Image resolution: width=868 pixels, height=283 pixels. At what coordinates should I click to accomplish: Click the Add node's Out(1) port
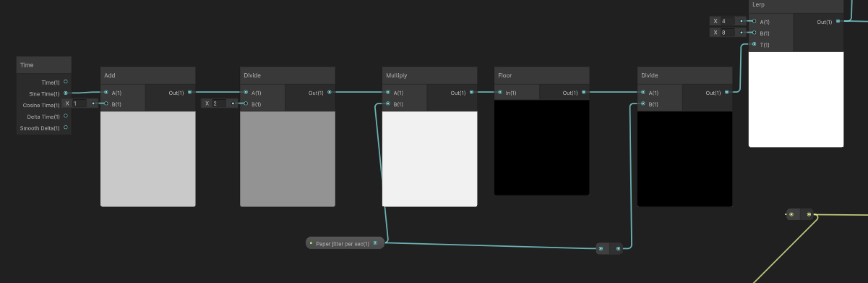tap(190, 93)
